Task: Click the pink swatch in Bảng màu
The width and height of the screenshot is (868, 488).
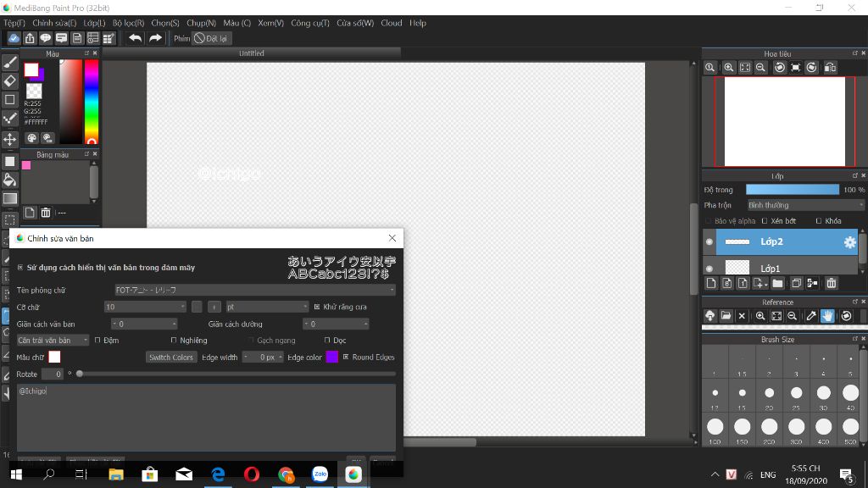Action: (26, 165)
